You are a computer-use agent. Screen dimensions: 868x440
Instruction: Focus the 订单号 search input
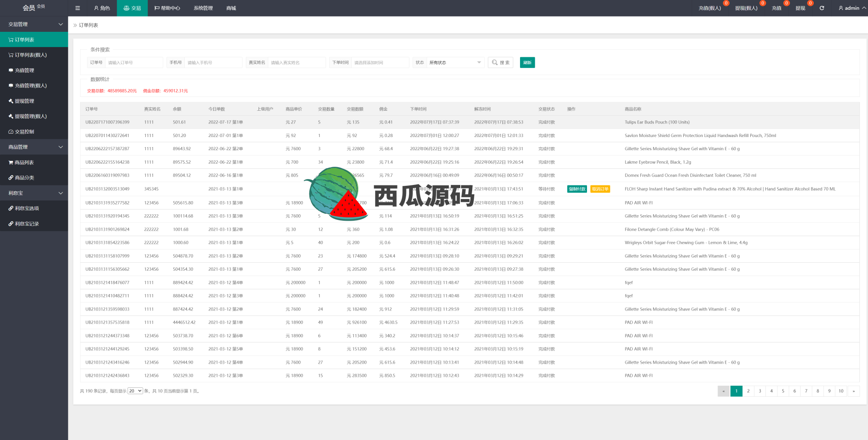134,62
